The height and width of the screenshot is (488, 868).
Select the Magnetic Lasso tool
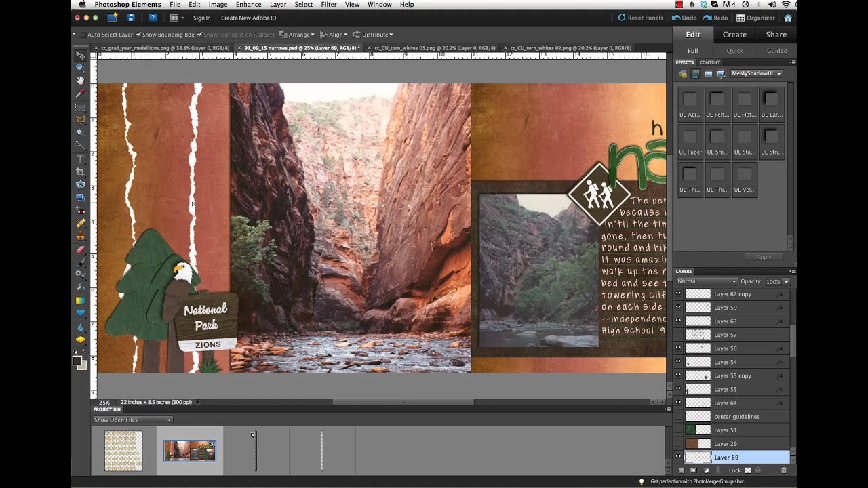[81, 119]
